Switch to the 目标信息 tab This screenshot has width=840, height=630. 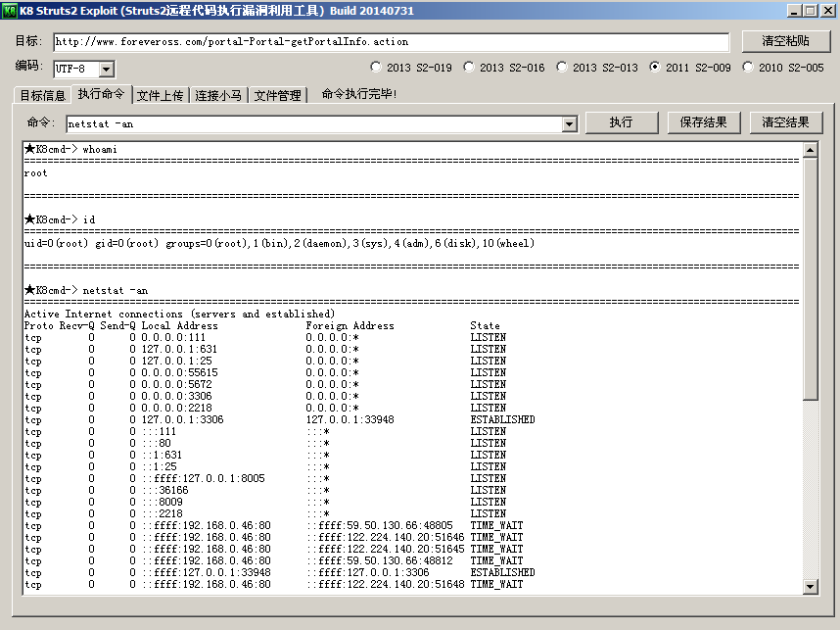[x=42, y=95]
